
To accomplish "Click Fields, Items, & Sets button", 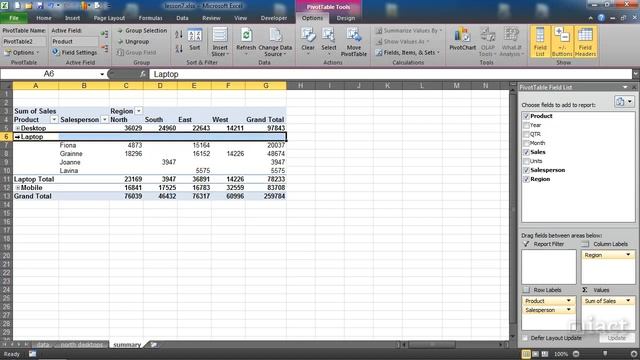I will point(407,53).
